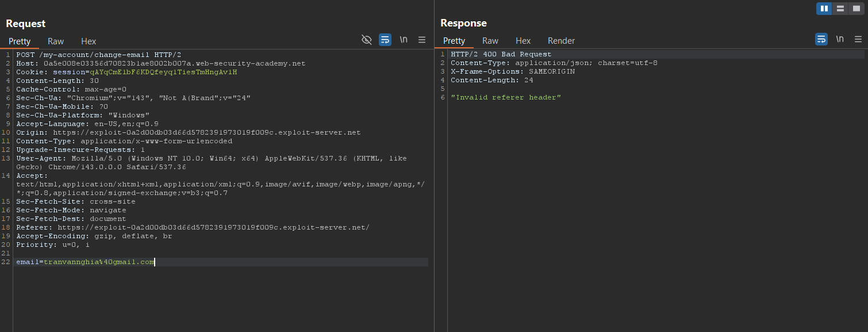Click the request Content-Type x-www-form-urlencoded header
Viewport: 868px width, 332px height.
124,141
